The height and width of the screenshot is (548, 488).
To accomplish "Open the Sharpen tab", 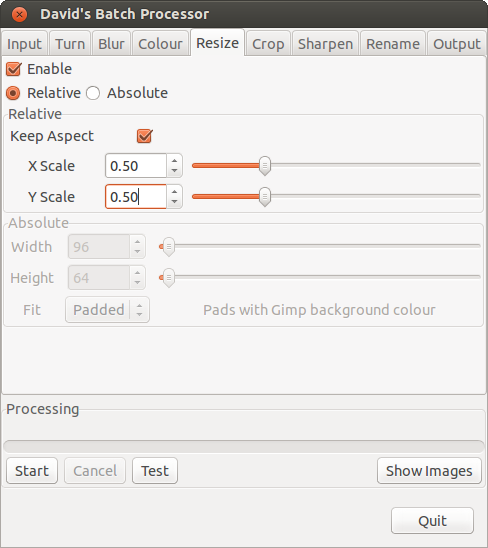I will [x=325, y=44].
